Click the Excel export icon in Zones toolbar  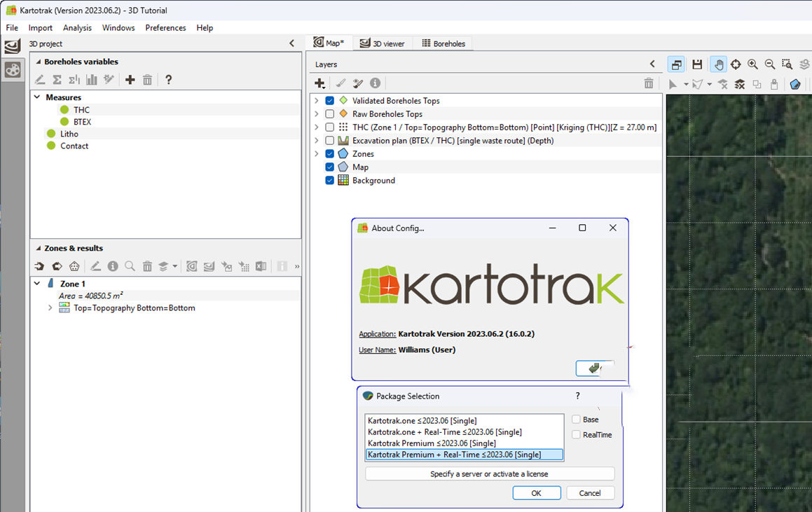[261, 266]
